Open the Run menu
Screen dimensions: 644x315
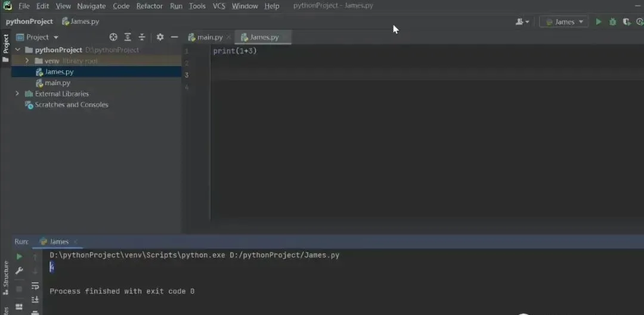click(176, 6)
